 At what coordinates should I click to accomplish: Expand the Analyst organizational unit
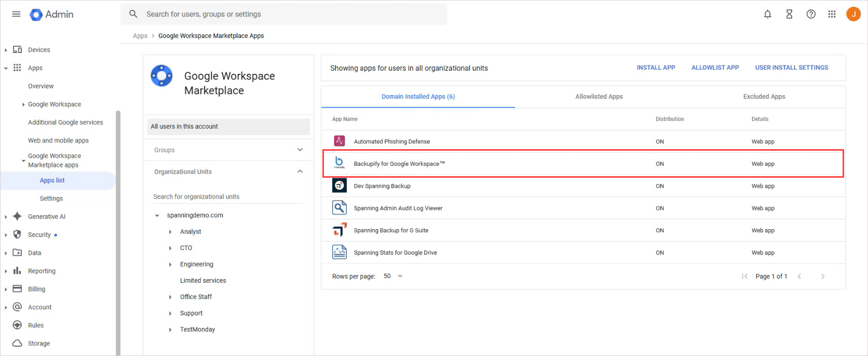(x=170, y=232)
